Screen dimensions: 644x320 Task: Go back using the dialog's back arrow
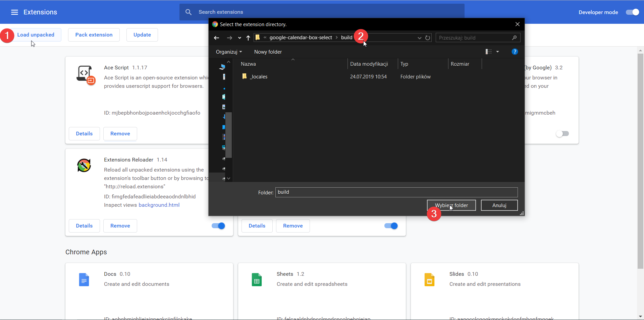217,38
